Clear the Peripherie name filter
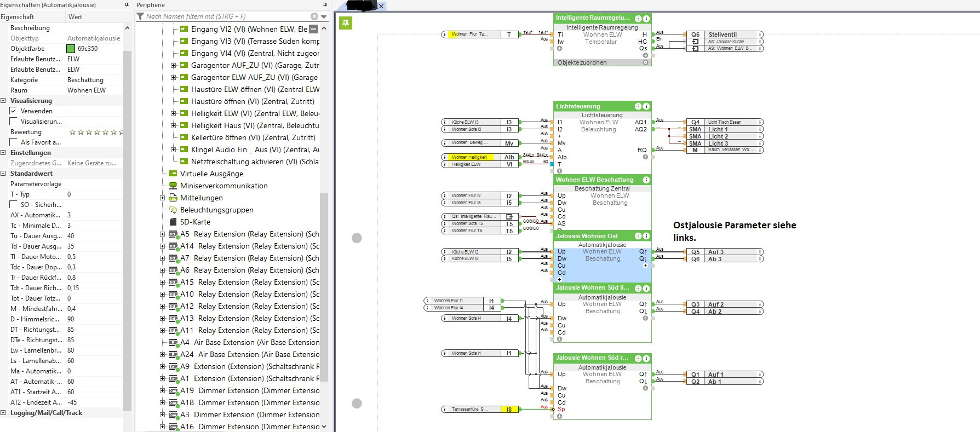The height and width of the screenshot is (432, 980). pos(314,16)
